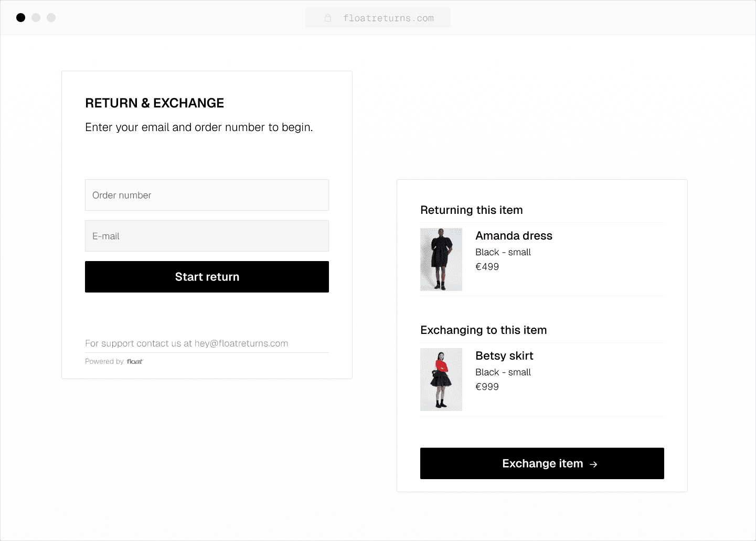Click the second gray window dot
This screenshot has width=756, height=541.
36,18
